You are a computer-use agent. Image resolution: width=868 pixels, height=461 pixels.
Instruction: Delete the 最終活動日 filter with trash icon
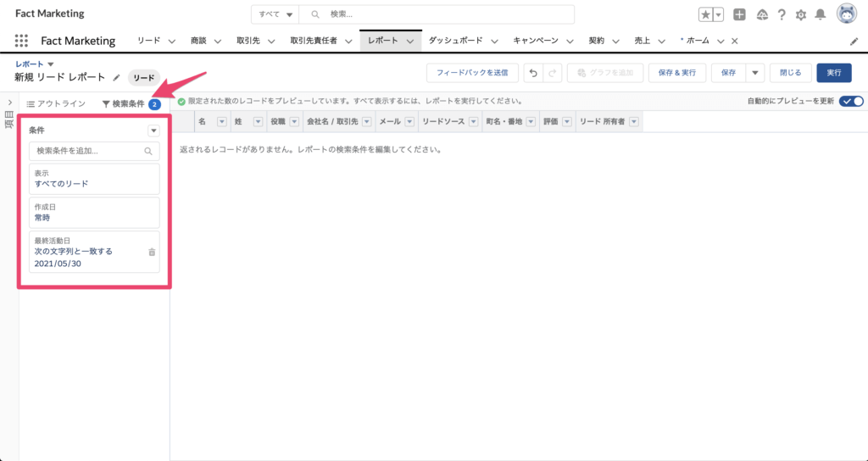[152, 252]
